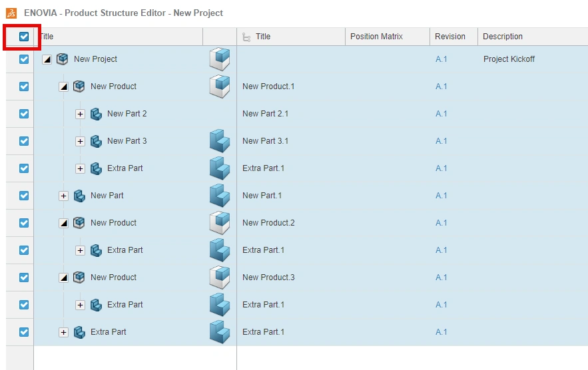Screen dimensions: 588x370
Task: Toggle the select-all checkbox in header
Action: 24,37
